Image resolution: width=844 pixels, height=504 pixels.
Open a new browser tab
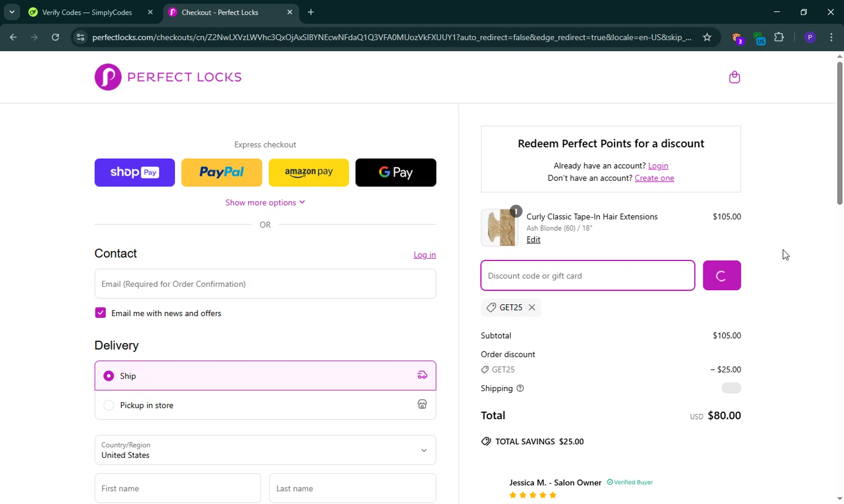pos(311,12)
